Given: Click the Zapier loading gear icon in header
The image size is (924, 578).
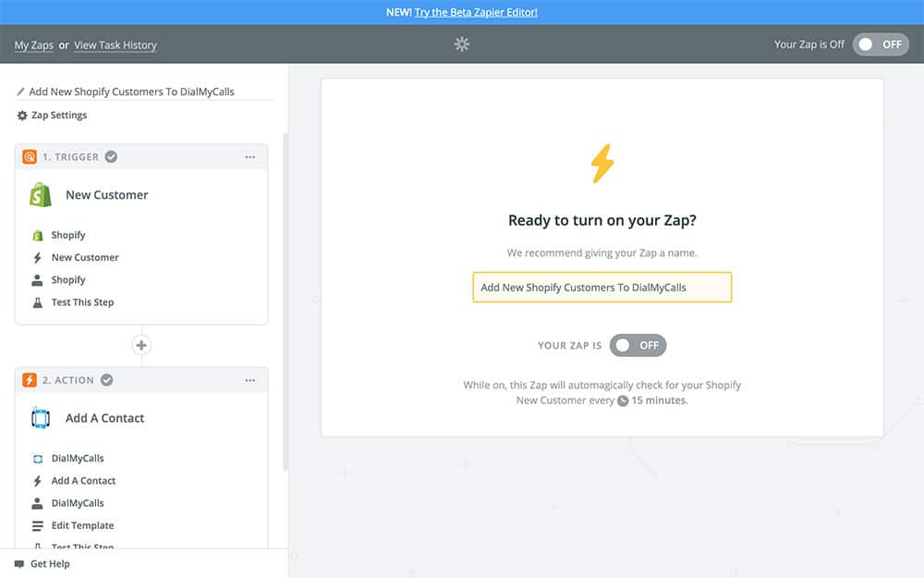Looking at the screenshot, I should tap(462, 44).
